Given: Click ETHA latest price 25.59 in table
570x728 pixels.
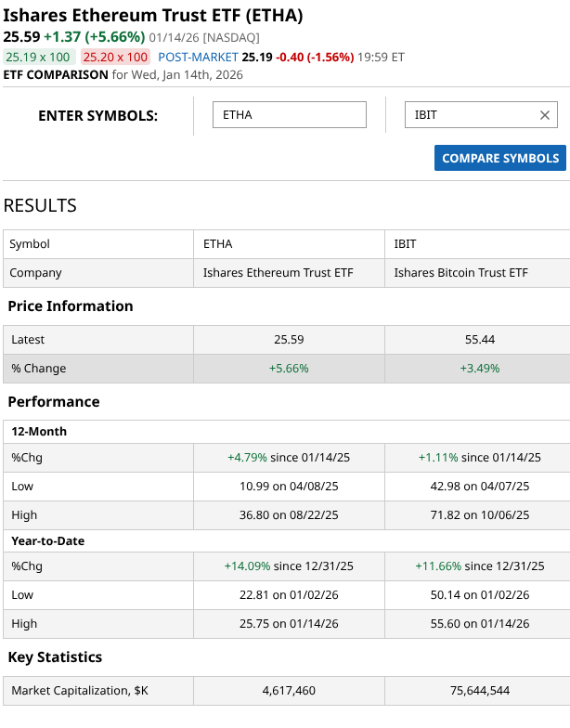Looking at the screenshot, I should (289, 340).
